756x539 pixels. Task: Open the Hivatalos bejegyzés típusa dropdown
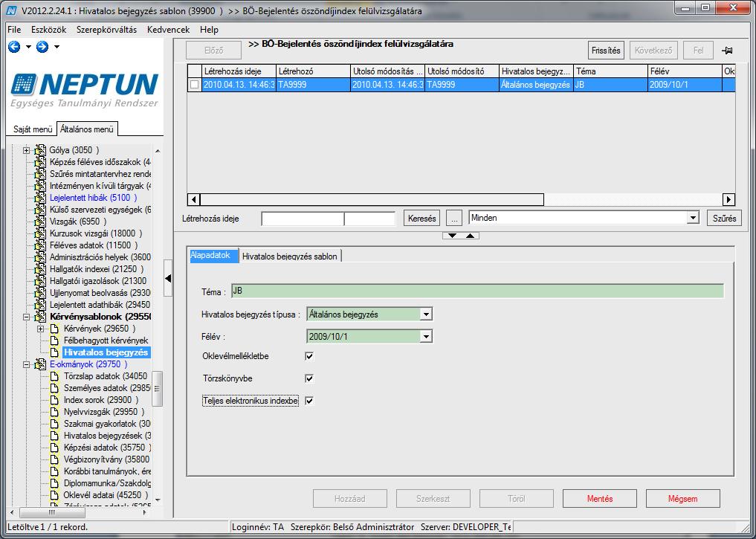coord(426,314)
